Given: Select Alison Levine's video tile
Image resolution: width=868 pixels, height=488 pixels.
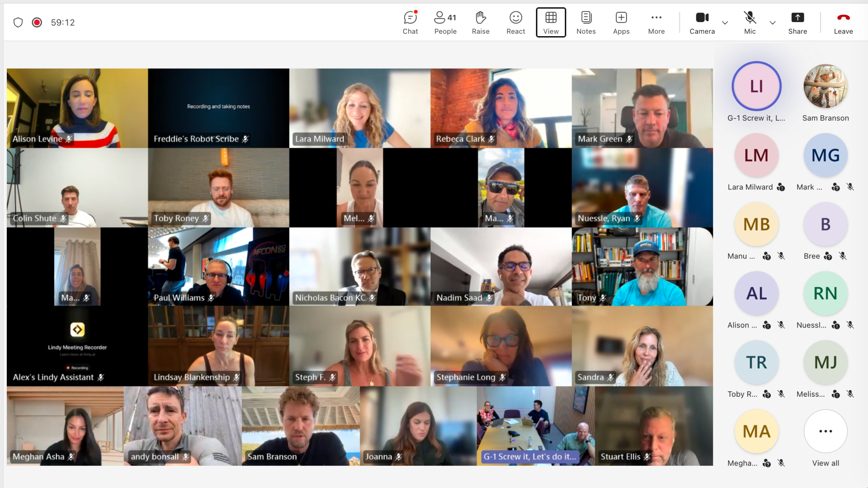Looking at the screenshot, I should tap(77, 108).
